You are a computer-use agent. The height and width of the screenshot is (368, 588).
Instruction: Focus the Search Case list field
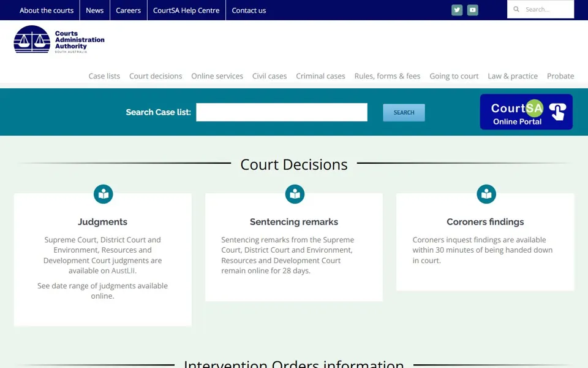tap(282, 112)
